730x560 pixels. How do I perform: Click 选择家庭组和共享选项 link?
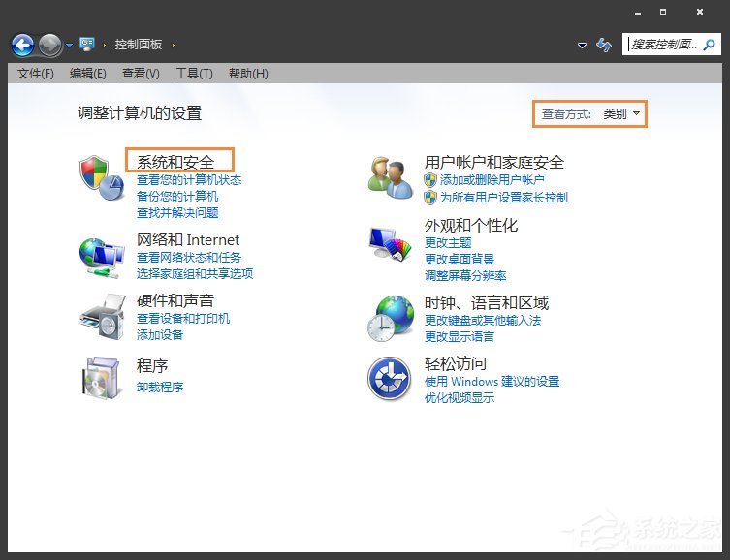(195, 273)
